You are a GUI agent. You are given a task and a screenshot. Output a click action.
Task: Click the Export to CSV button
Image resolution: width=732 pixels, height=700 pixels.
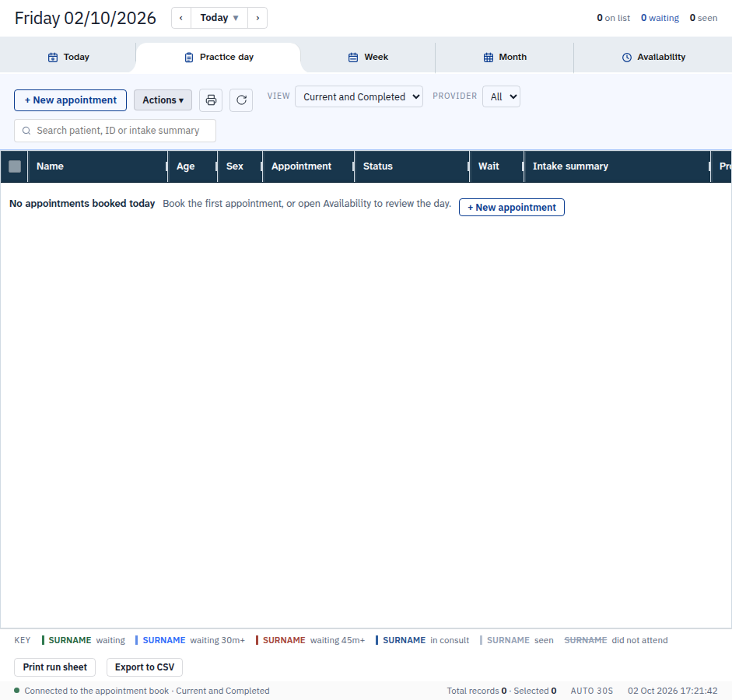click(x=145, y=667)
